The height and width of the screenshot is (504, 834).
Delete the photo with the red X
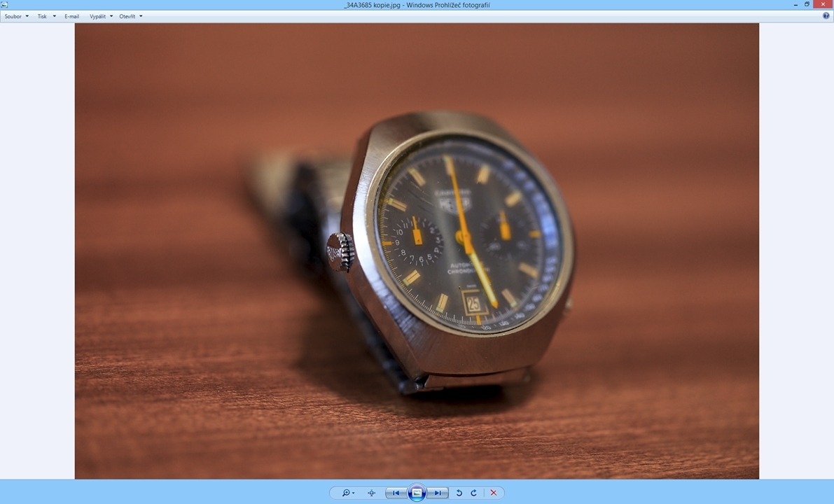pos(494,493)
